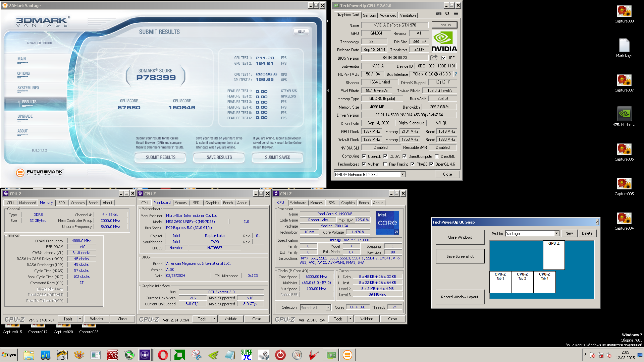Screen dimensions: 644x362
Task: Click the Bus Interface question mark icon
Action: (455, 74)
